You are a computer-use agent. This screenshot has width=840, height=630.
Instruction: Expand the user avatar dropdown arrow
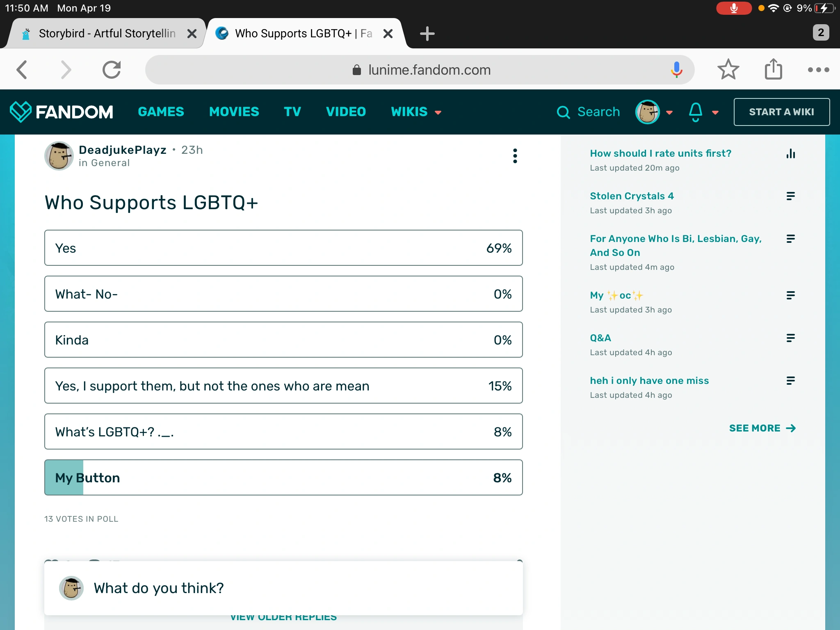click(669, 112)
